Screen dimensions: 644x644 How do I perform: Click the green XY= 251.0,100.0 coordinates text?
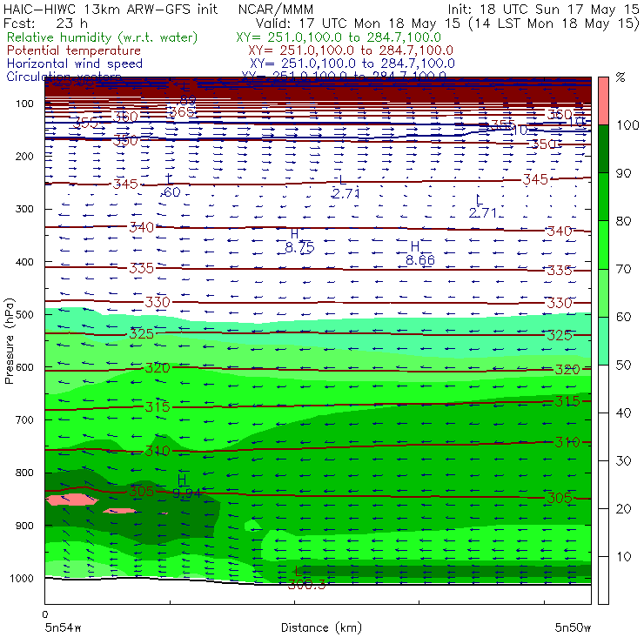[339, 37]
